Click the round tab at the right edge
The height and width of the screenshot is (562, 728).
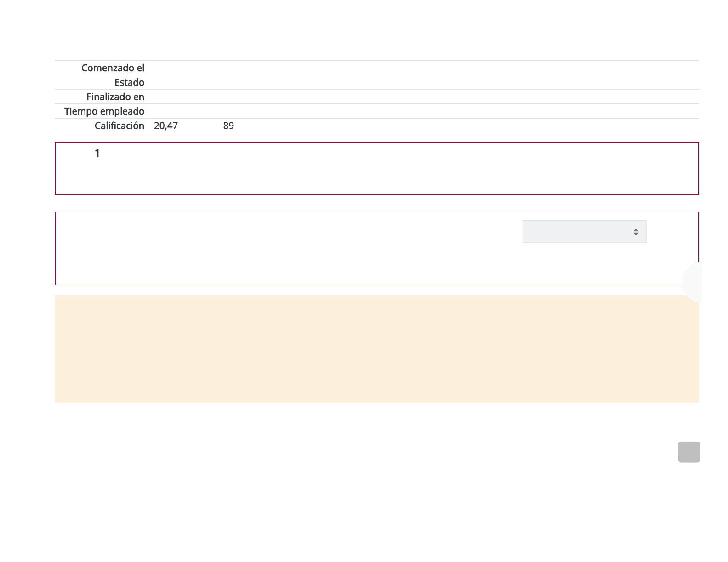[x=693, y=282]
